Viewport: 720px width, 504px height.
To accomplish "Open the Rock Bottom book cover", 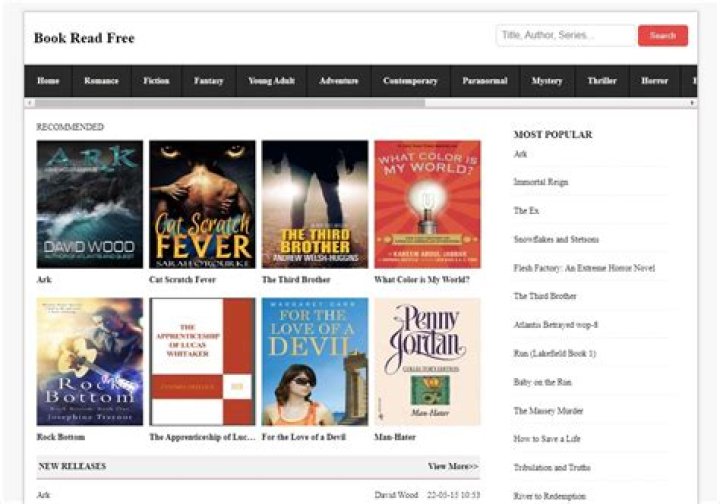I will (x=90, y=362).
